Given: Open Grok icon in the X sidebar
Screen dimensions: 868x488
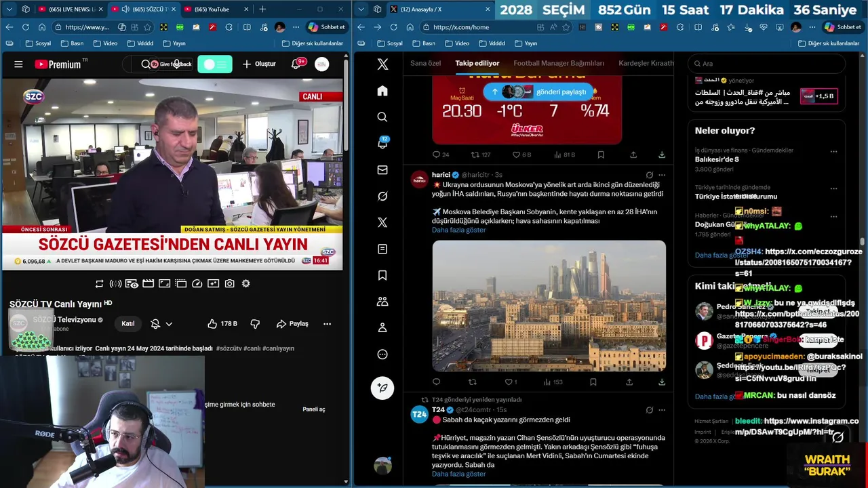Looking at the screenshot, I should [x=382, y=196].
